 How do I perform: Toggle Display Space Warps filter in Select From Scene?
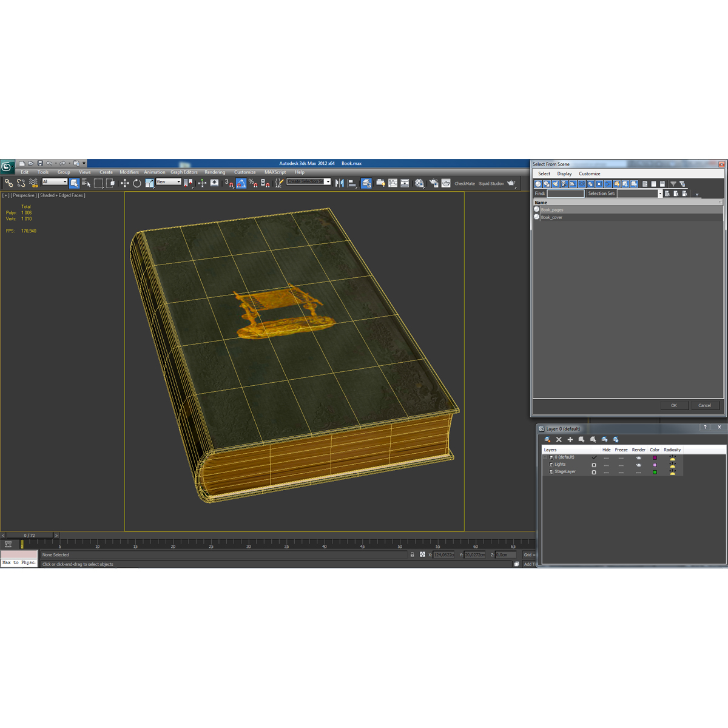581,184
